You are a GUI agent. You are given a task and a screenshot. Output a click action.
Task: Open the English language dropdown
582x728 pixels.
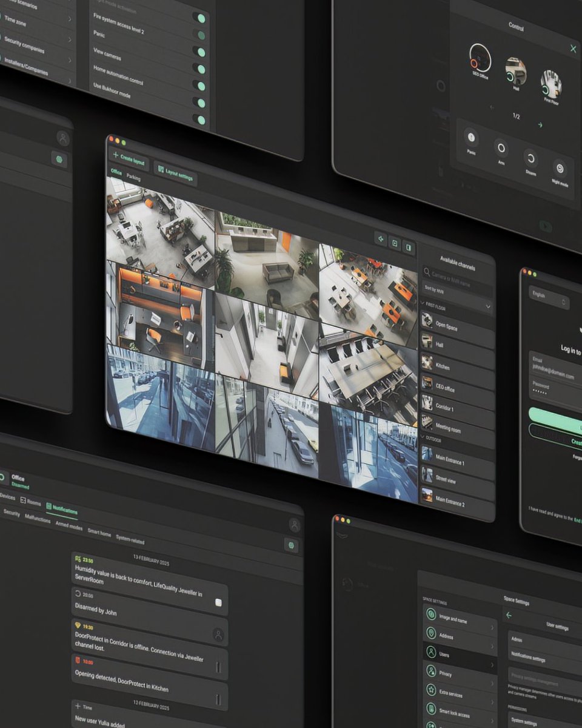[x=549, y=299]
